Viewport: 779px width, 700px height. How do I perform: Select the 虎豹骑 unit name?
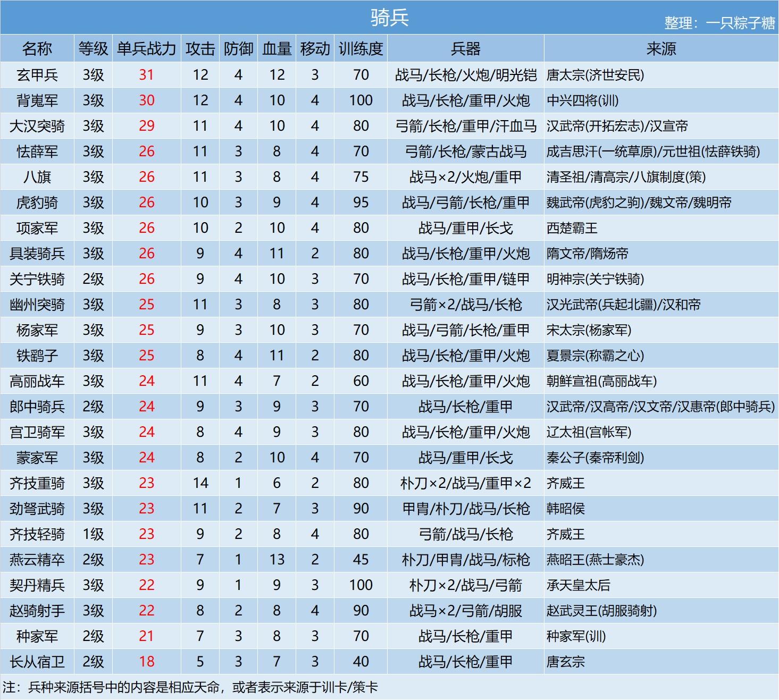pos(38,202)
